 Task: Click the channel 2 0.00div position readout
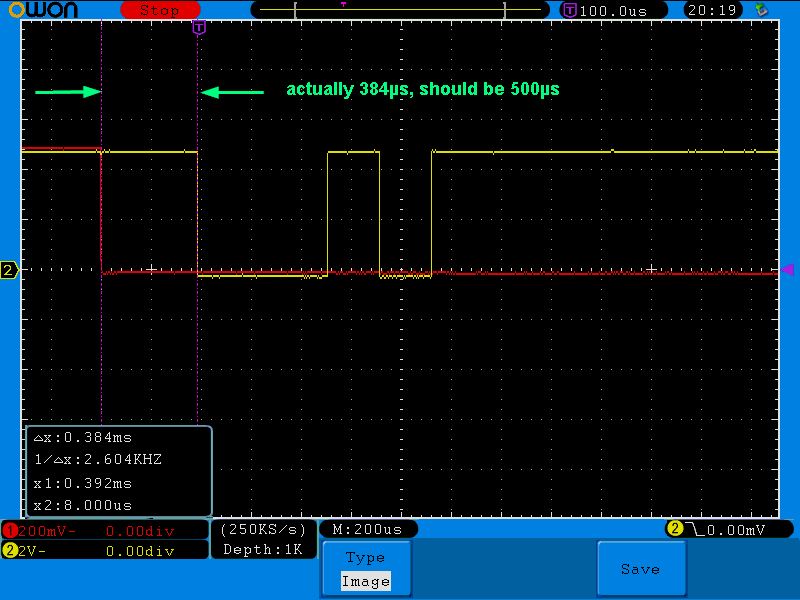click(140, 551)
